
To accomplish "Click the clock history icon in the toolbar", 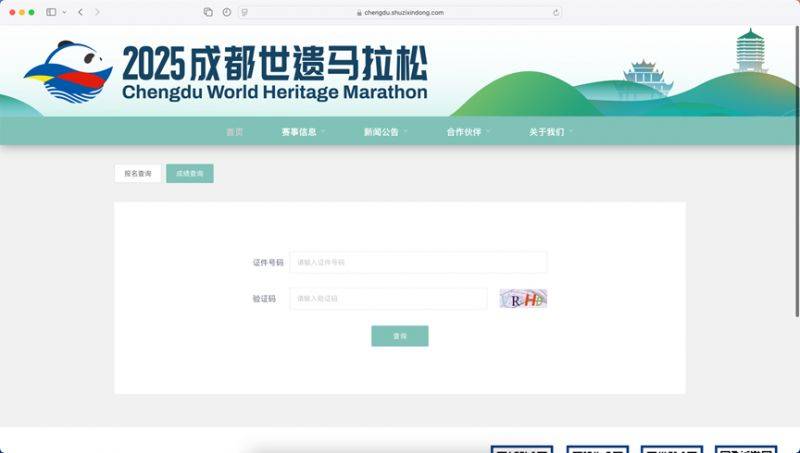I will pos(227,12).
